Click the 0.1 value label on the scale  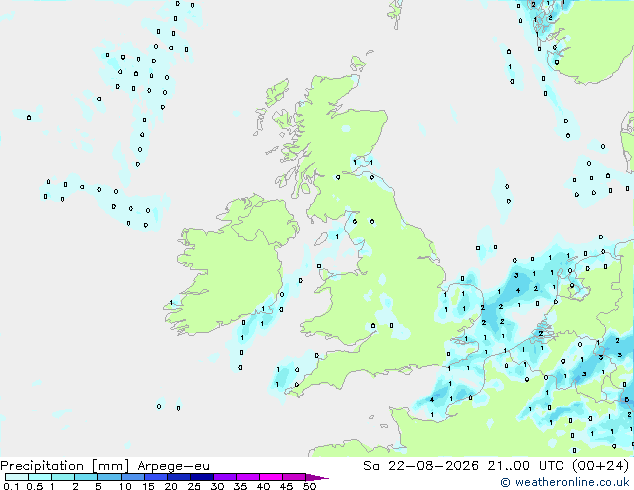point(11,486)
